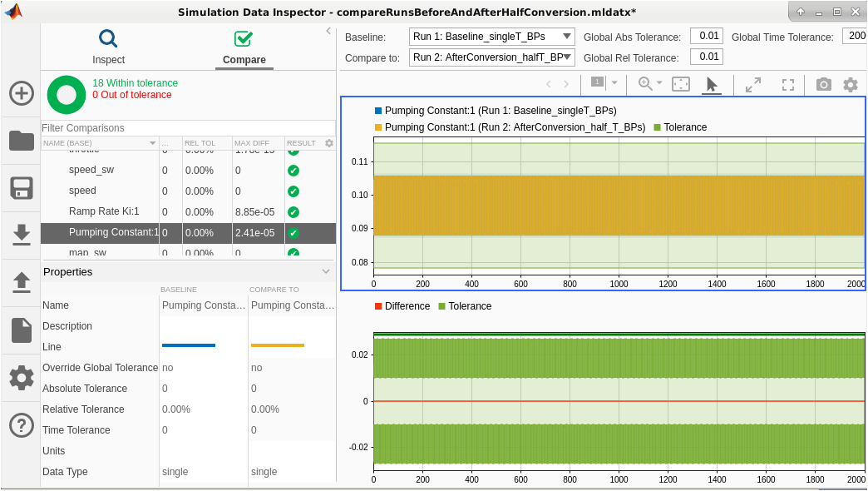Open the Compare to run dropdown
This screenshot has height=491, width=868.
point(491,57)
